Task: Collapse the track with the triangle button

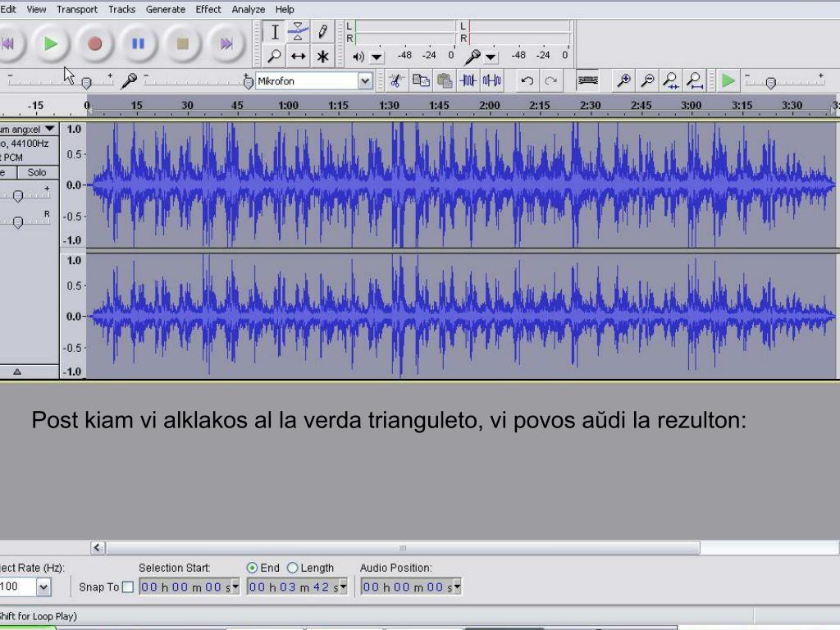Action: pos(17,372)
